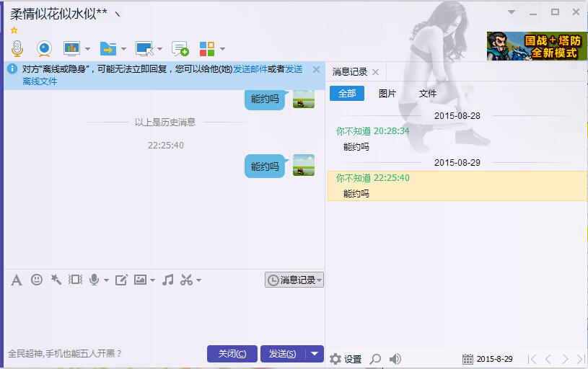Jump to the last history page
588x369 pixels.
(581, 359)
